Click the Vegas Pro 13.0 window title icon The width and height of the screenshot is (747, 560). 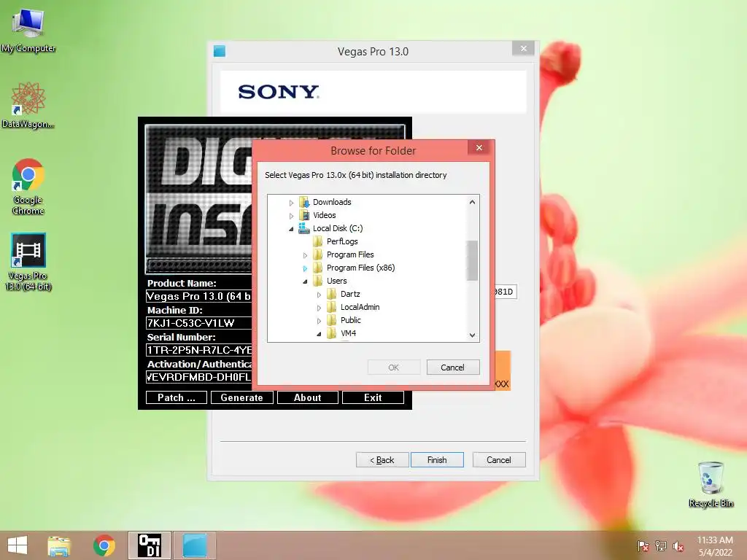219,51
